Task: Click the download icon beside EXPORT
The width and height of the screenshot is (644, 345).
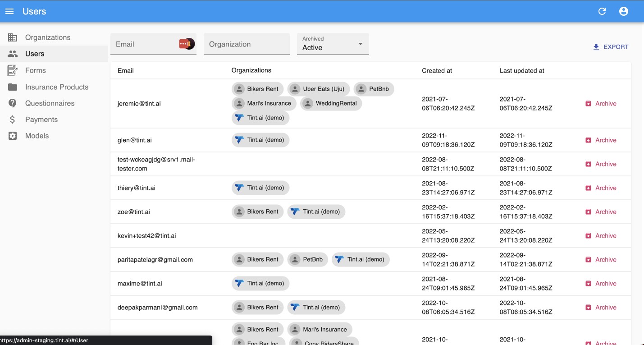Action: [596, 47]
